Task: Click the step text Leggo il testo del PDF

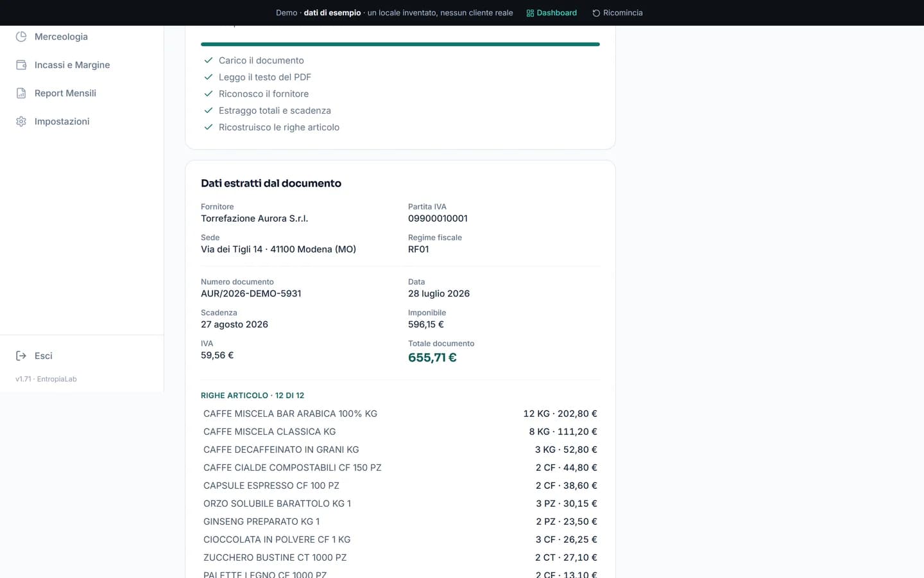Action: (x=265, y=77)
